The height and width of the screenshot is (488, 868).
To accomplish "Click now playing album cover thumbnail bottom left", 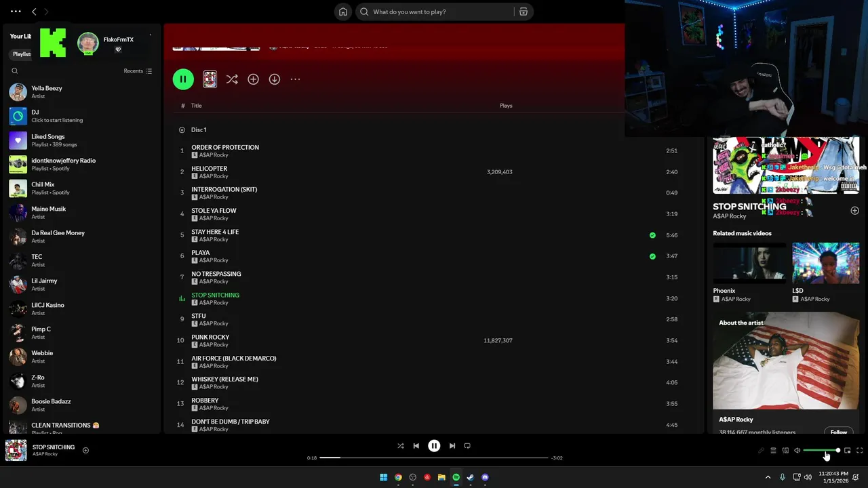I will coord(16,450).
